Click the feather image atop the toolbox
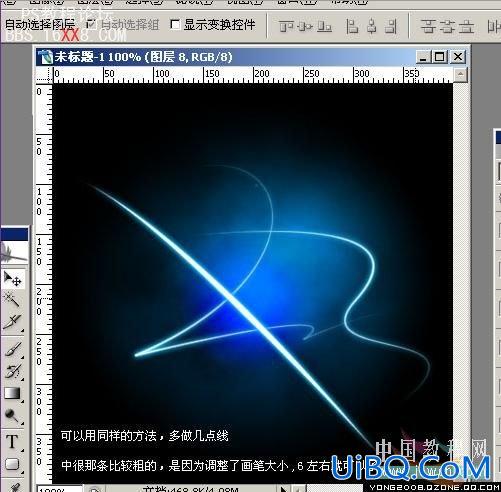This screenshot has width=501, height=492. (14, 253)
